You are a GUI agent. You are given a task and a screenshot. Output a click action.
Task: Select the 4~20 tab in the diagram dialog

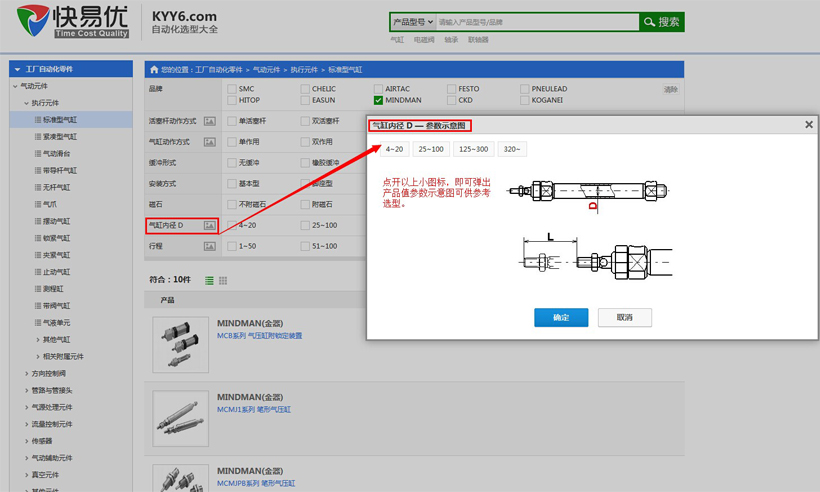point(394,149)
